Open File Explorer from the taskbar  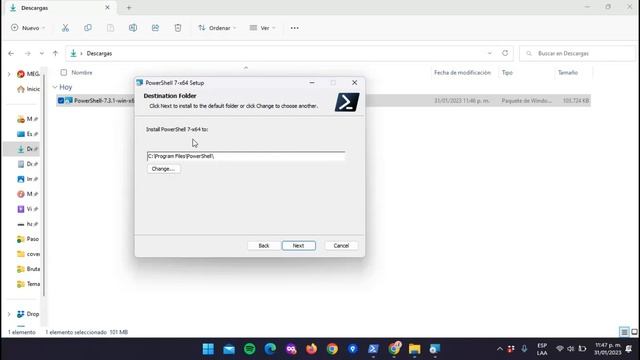[414, 349]
